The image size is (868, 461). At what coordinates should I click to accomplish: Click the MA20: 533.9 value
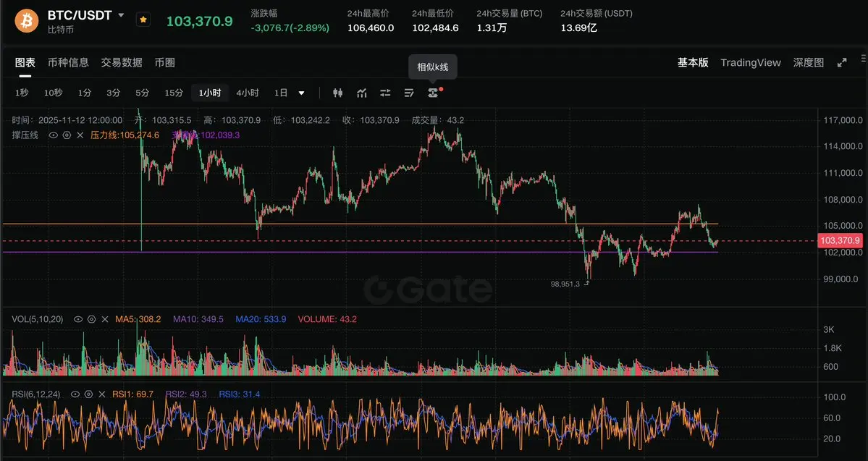tap(261, 319)
